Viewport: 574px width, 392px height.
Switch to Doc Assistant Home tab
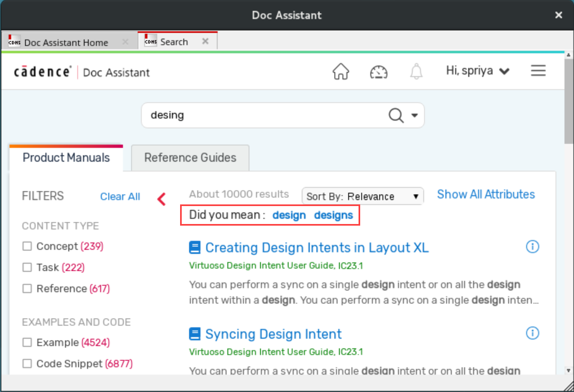66,42
